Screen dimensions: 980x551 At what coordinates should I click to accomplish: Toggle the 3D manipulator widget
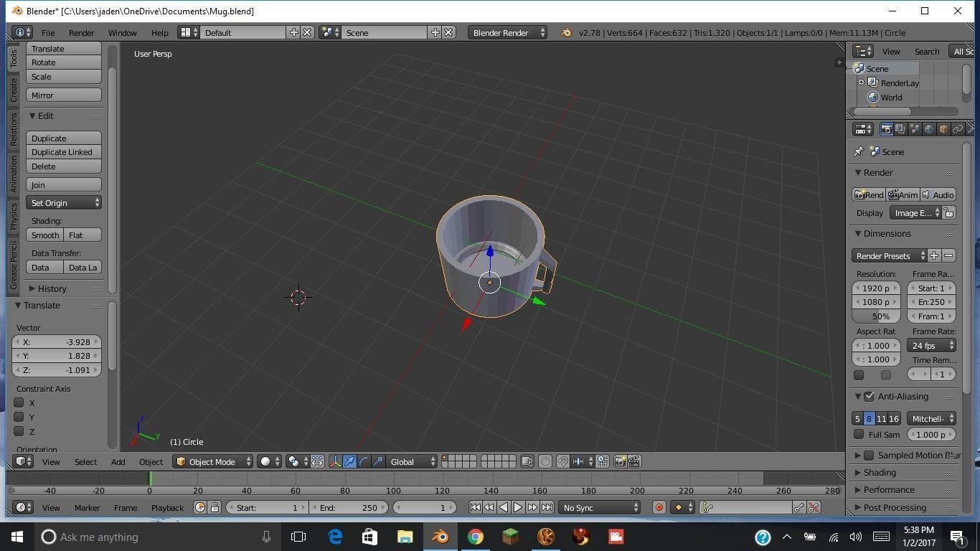tap(335, 461)
